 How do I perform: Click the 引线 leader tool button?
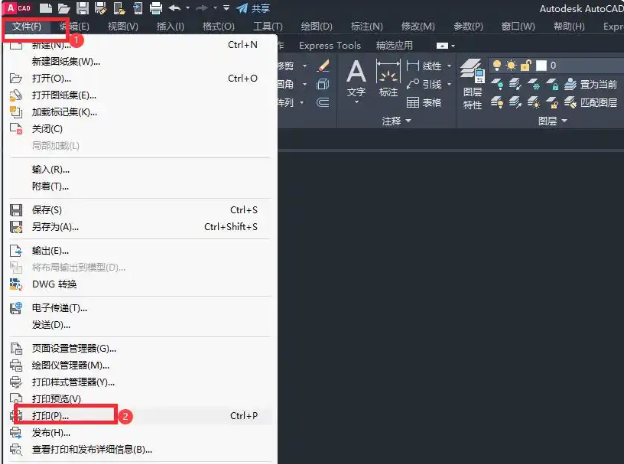(x=424, y=84)
